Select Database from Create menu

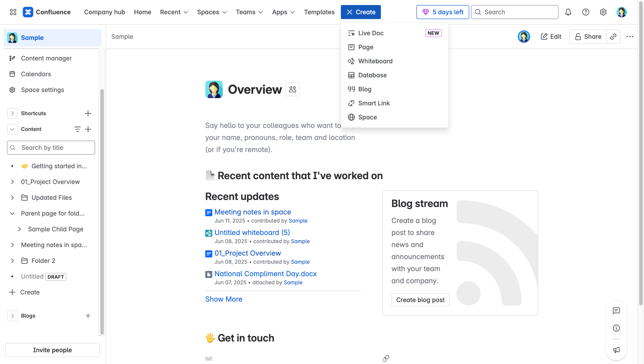(x=395, y=75)
